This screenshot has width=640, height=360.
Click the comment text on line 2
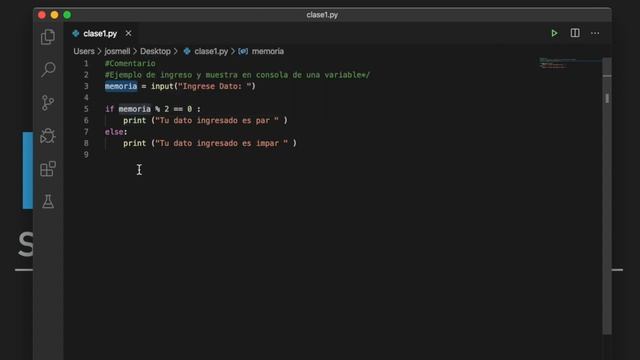coord(238,75)
